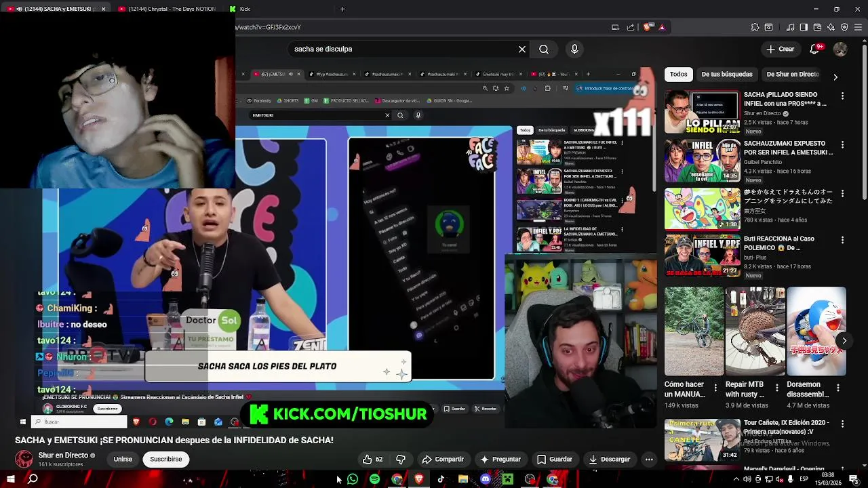Click the share page icon in address bar

(x=631, y=27)
